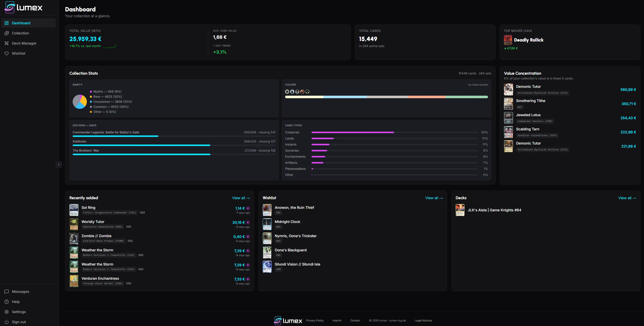Open the Demonic Tutor 560,99 € card thumbnail
Viewport: 644px width, 326px height.
click(x=508, y=90)
